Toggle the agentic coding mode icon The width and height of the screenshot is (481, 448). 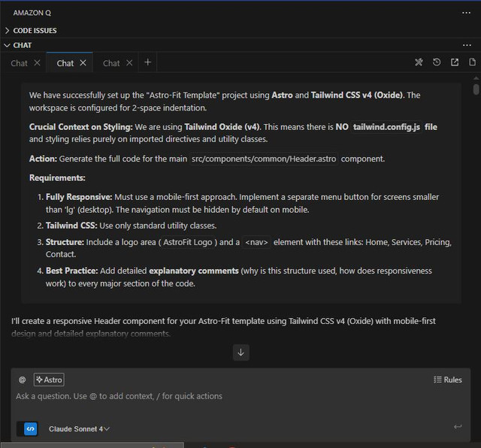click(30, 428)
